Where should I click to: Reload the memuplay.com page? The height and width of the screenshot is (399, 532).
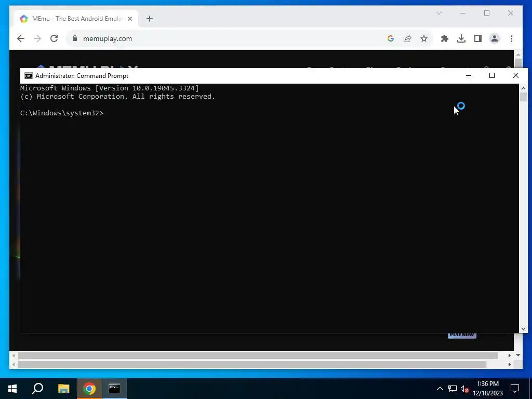click(x=54, y=38)
